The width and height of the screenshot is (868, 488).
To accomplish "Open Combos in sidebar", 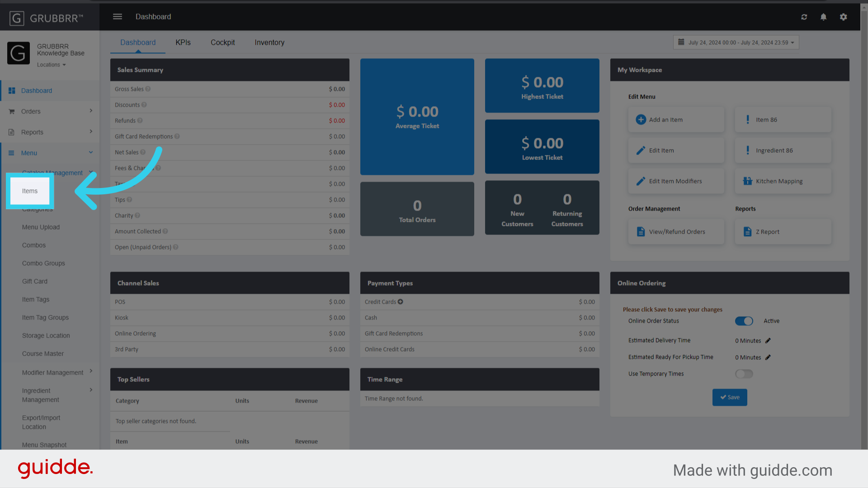I will tap(34, 245).
